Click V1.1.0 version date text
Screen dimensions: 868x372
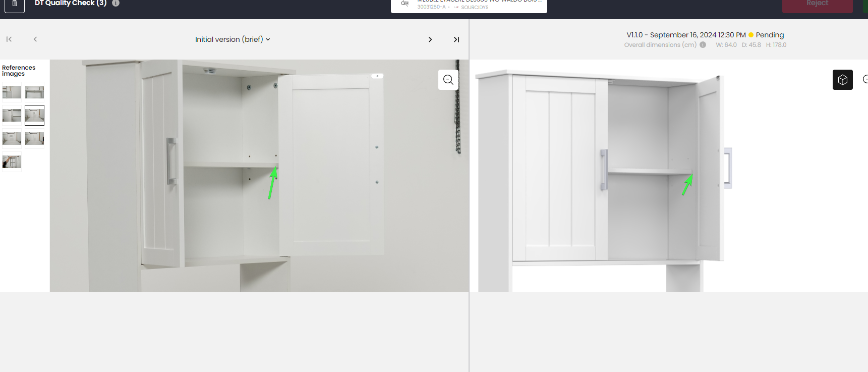[686, 35]
